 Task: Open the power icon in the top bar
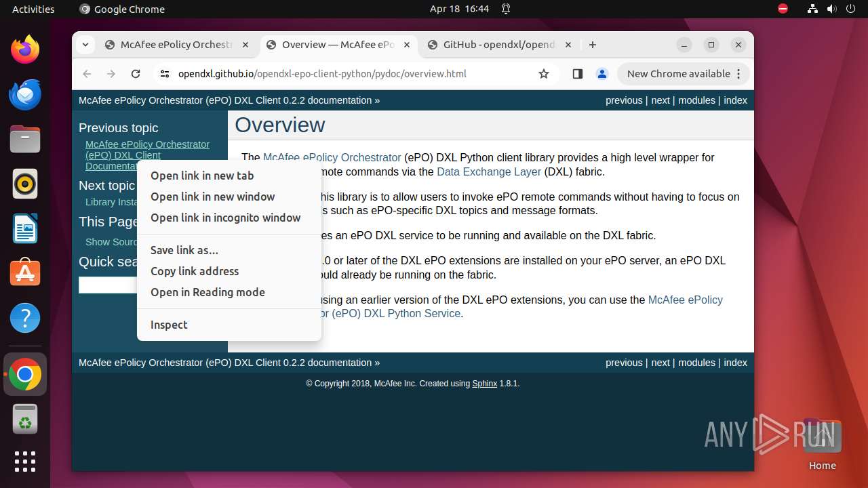click(x=851, y=9)
